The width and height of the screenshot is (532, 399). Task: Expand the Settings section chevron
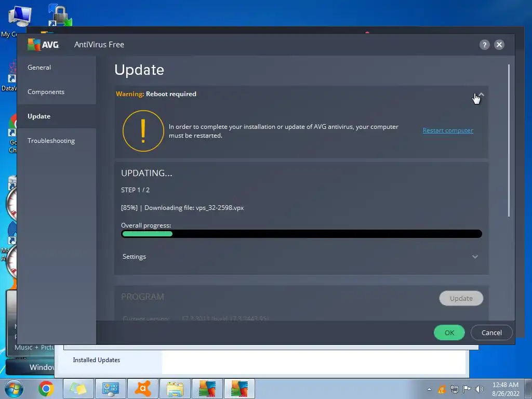(475, 257)
